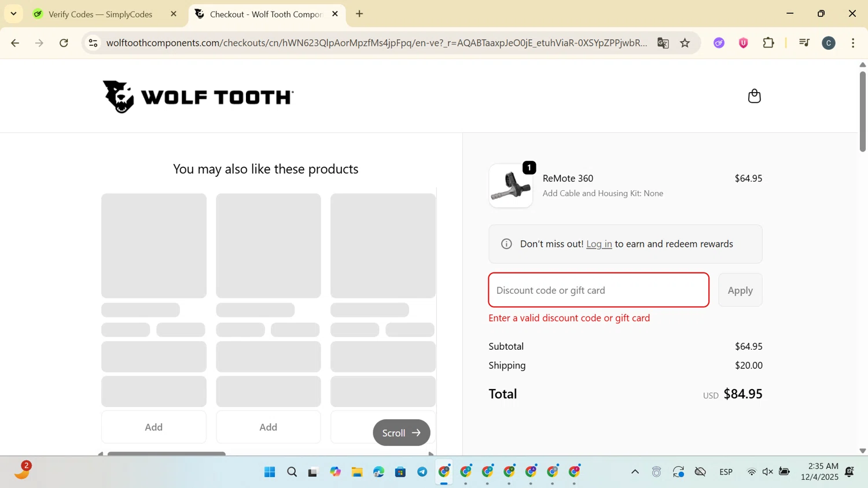Open the Extensions puzzle piece menu
The height and width of the screenshot is (488, 868).
coord(768,43)
